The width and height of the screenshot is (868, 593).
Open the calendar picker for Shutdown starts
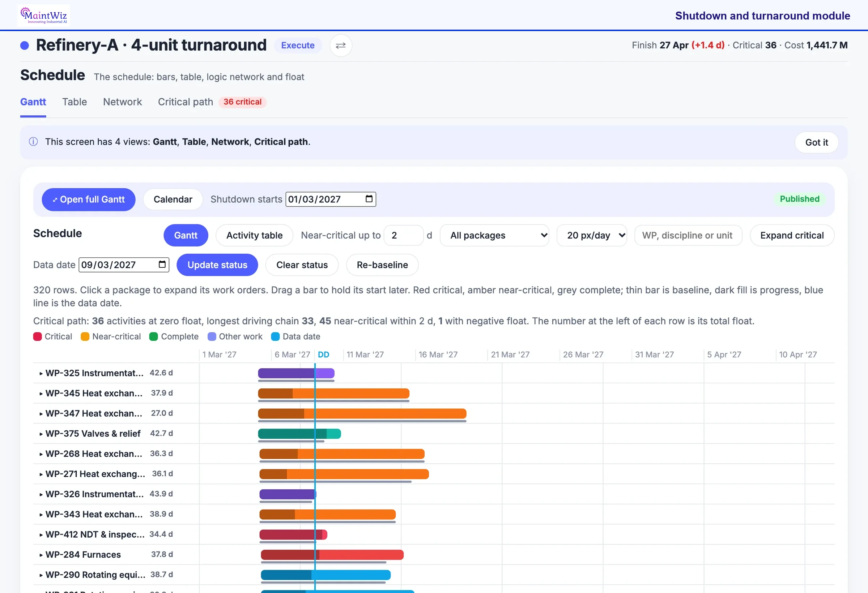tap(369, 199)
